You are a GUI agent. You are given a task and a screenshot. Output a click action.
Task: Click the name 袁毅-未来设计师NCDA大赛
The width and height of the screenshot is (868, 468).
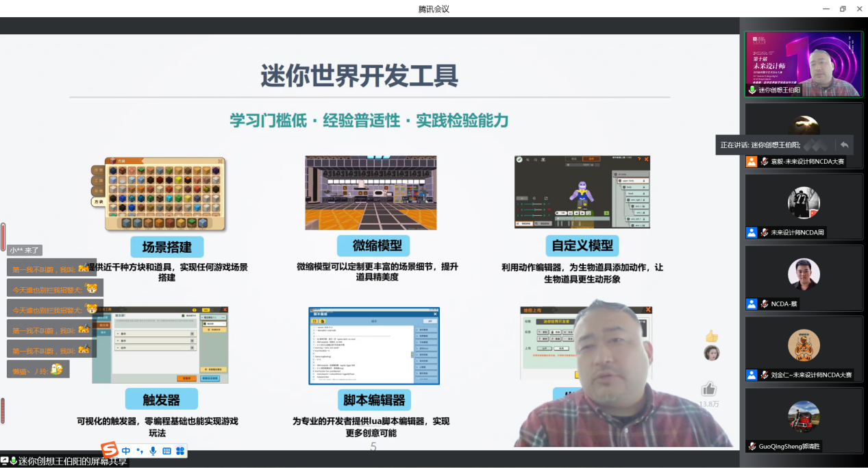(x=807, y=162)
